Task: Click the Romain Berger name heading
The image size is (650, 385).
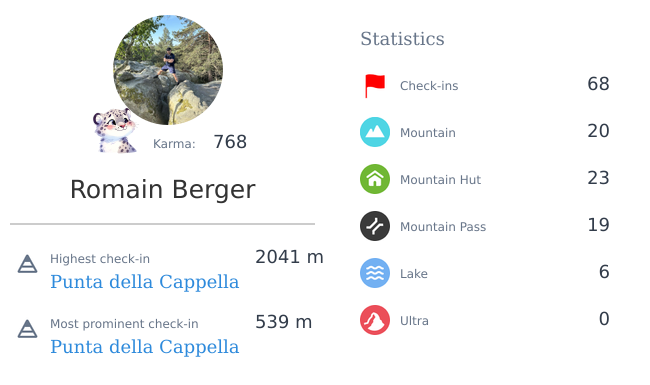Action: coord(163,190)
